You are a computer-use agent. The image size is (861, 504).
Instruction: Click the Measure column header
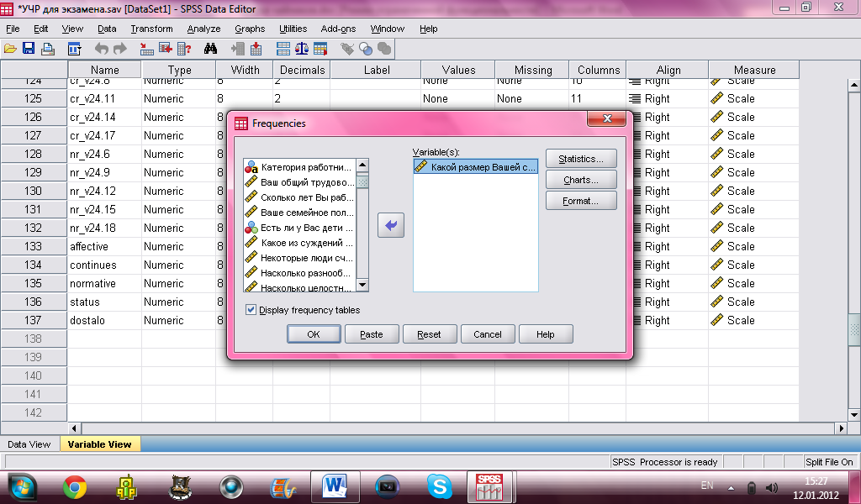coord(754,70)
